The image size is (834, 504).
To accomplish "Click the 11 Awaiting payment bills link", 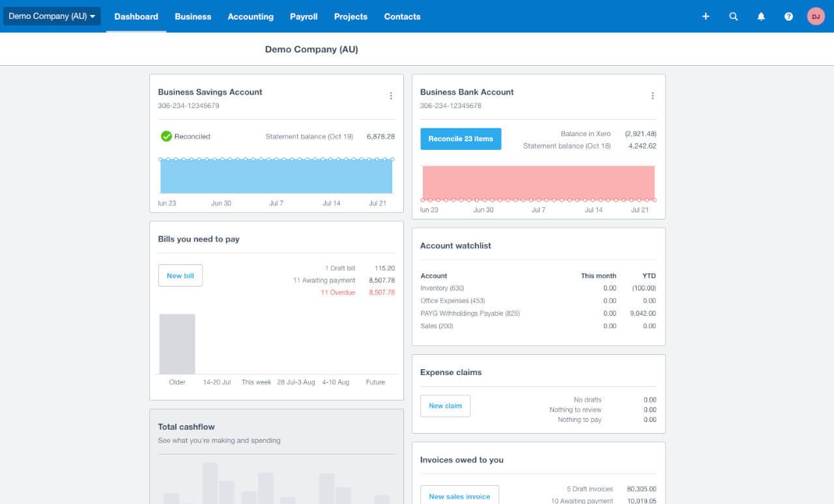I will click(x=324, y=281).
